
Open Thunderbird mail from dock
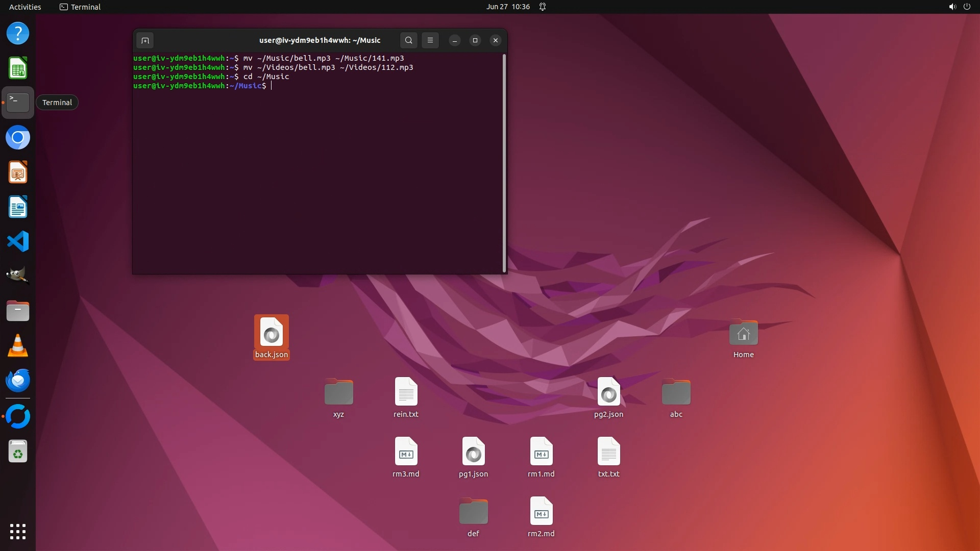tap(18, 381)
